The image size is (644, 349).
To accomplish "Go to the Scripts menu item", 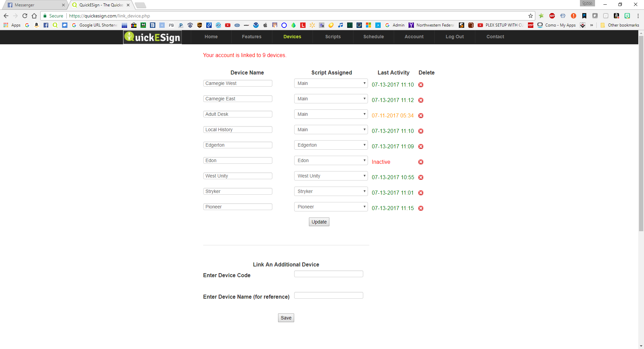I will (x=333, y=37).
